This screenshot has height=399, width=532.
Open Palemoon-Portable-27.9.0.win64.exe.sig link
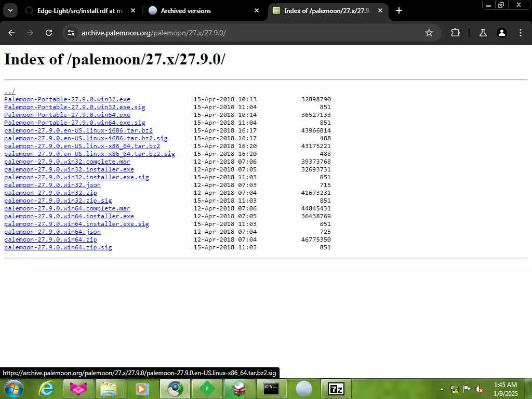[75, 123]
